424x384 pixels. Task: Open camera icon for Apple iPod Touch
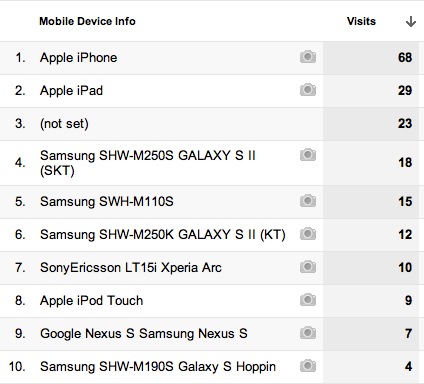(x=308, y=300)
